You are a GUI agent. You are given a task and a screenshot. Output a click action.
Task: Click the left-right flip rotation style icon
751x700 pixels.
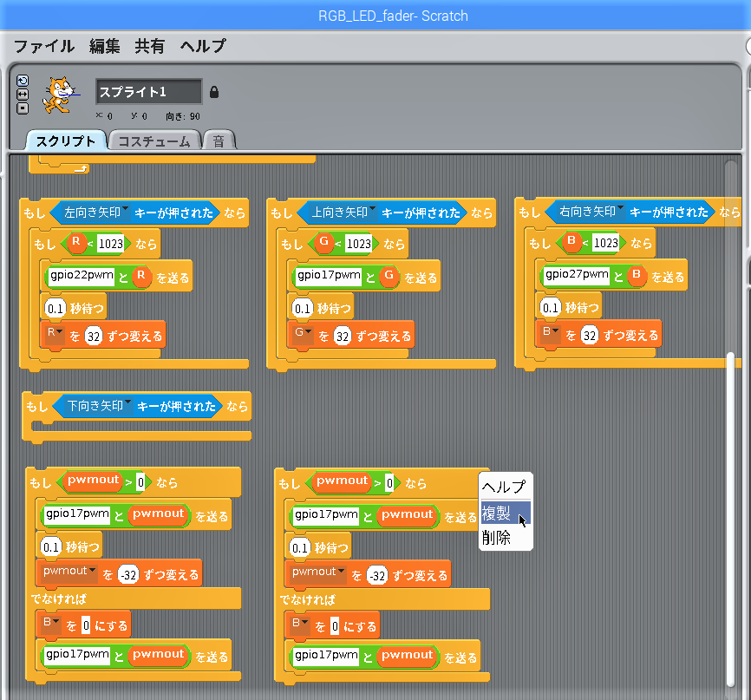click(x=23, y=95)
